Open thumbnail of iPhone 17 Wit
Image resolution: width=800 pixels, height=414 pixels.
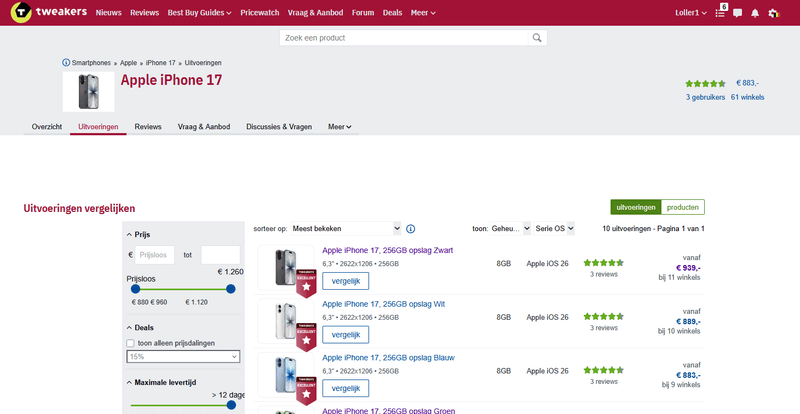pyautogui.click(x=285, y=321)
